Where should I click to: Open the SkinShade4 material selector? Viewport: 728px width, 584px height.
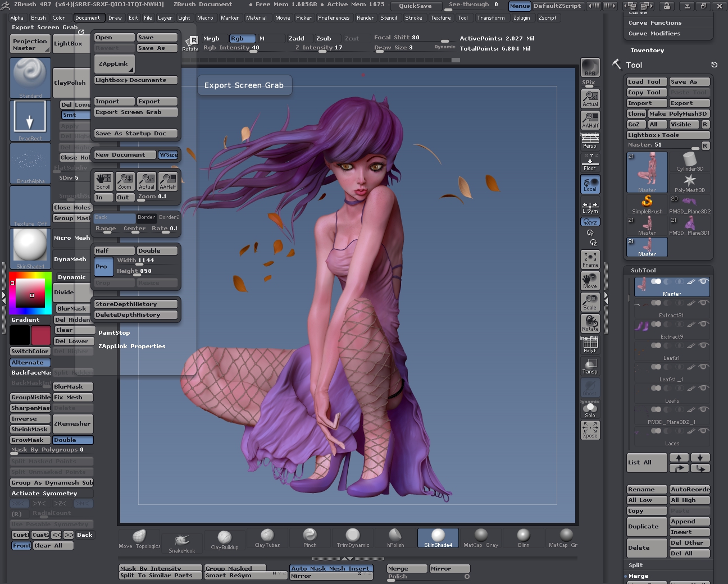[x=30, y=249]
